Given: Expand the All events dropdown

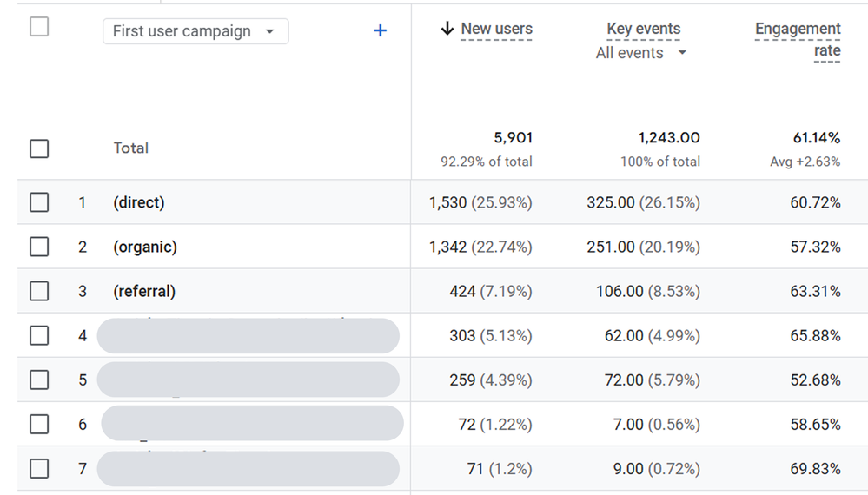Looking at the screenshot, I should (641, 53).
